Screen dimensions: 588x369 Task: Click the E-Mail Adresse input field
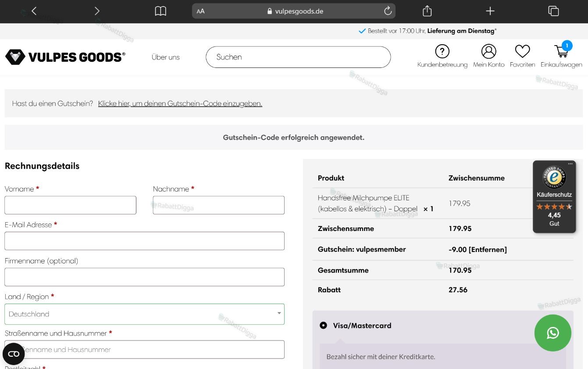[145, 241]
